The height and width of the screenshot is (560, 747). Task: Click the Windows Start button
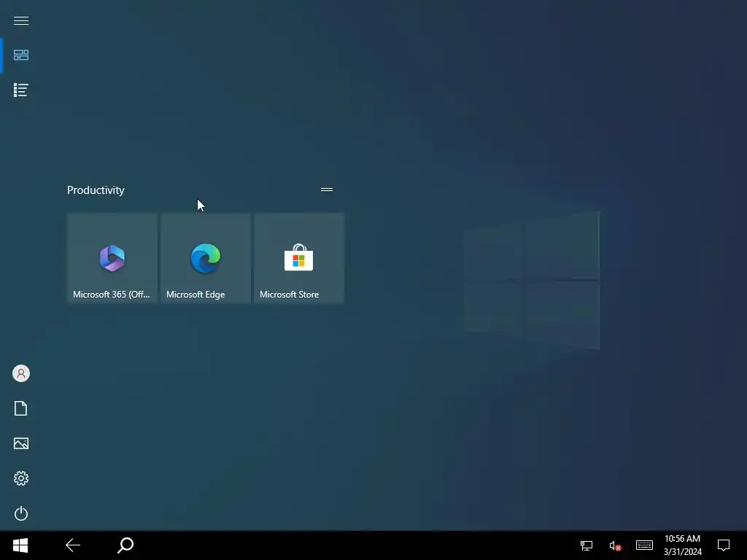pyautogui.click(x=20, y=545)
